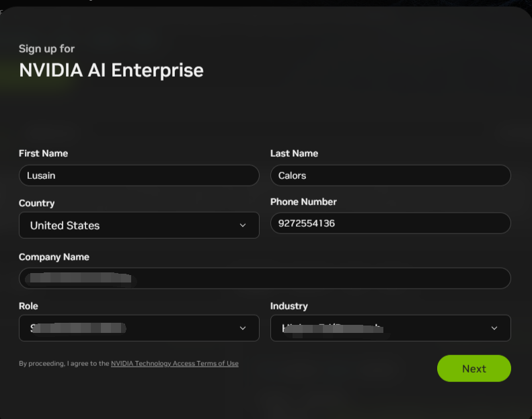Viewport: 532px width, 419px height.
Task: Click the Phone Number label
Action: pyautogui.click(x=303, y=202)
